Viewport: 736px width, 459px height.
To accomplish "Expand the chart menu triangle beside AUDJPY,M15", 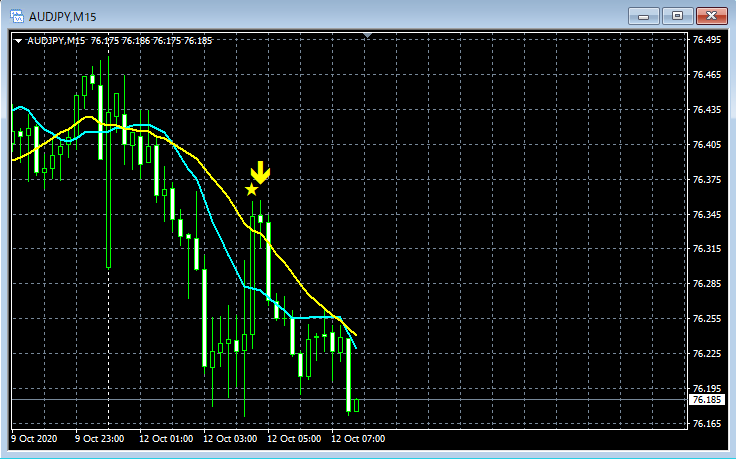I will pos(18,41).
